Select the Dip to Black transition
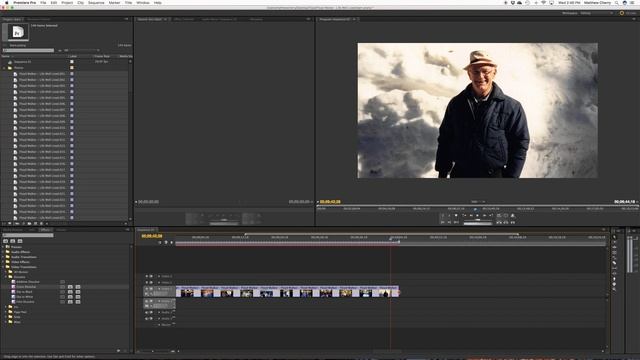The height and width of the screenshot is (360, 640). (x=24, y=292)
